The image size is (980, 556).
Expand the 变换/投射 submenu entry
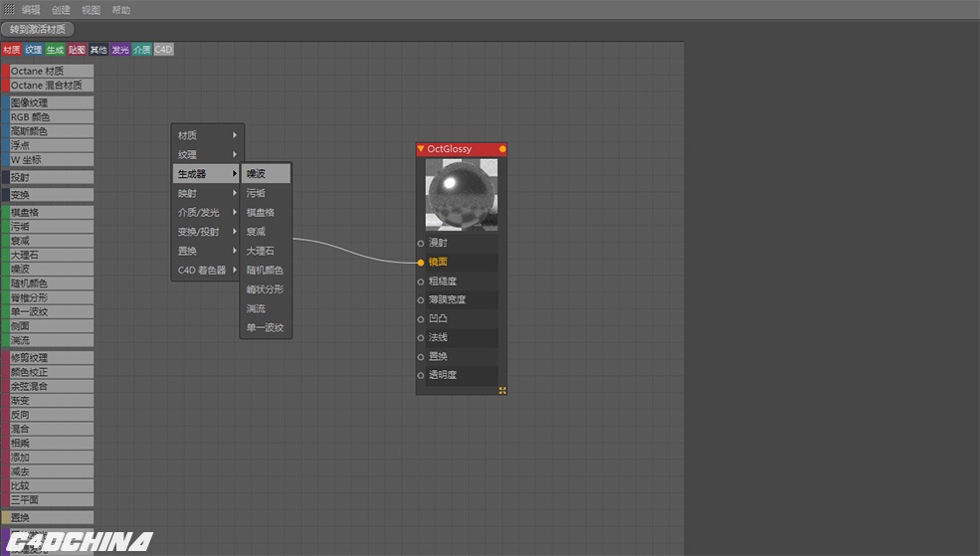[x=207, y=232]
